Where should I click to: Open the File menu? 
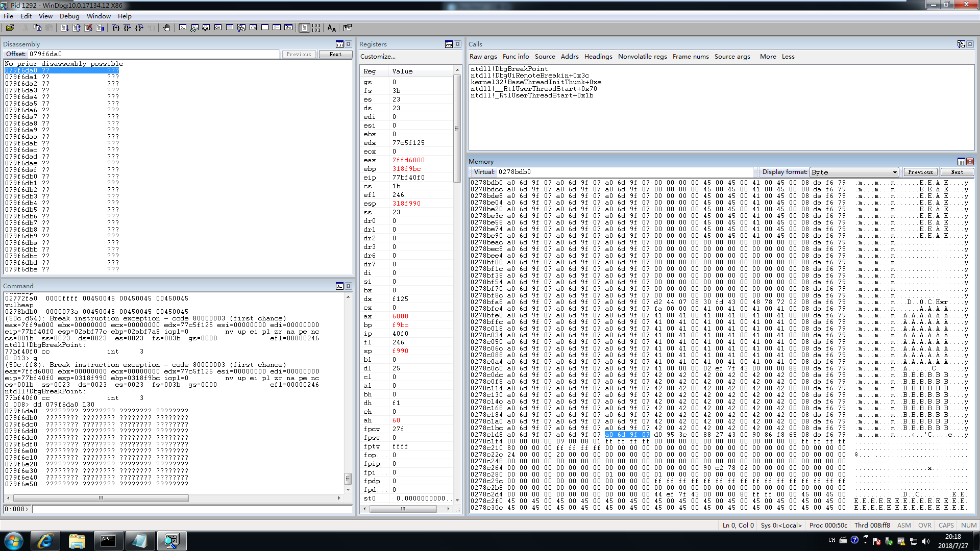point(9,16)
